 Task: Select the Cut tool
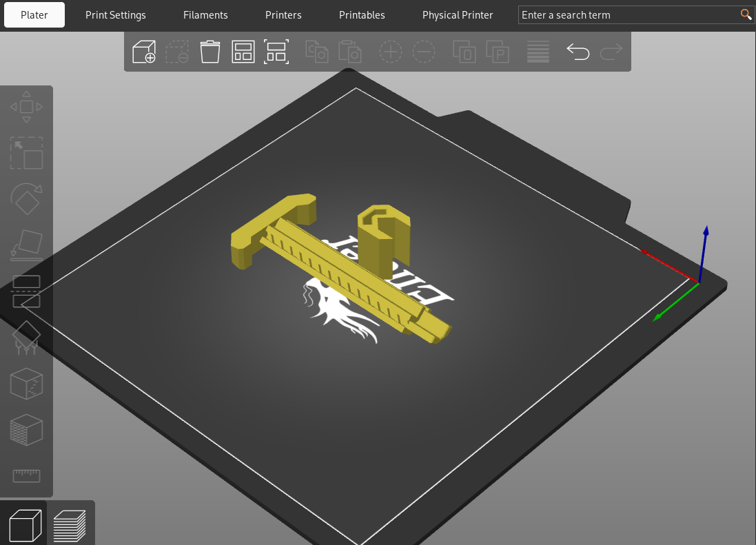coord(26,291)
